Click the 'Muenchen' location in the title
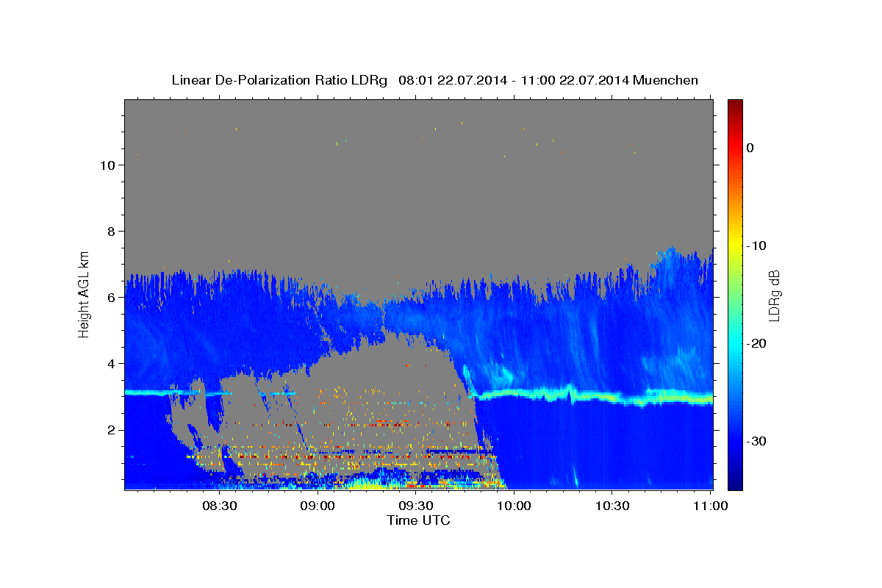Image resolution: width=882 pixels, height=588 pixels. (666, 80)
